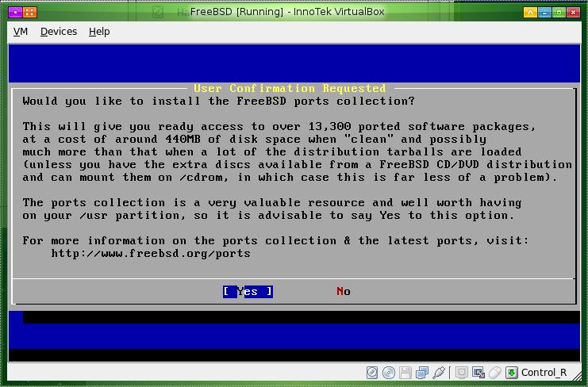Click the 'Would you like to install' question line
Screen dimensions: 588x387
pos(219,102)
